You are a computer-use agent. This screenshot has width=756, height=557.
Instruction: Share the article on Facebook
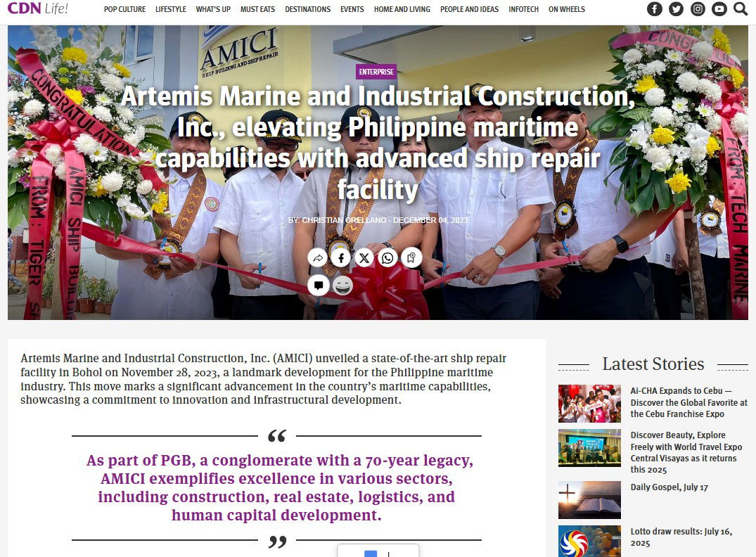341,258
